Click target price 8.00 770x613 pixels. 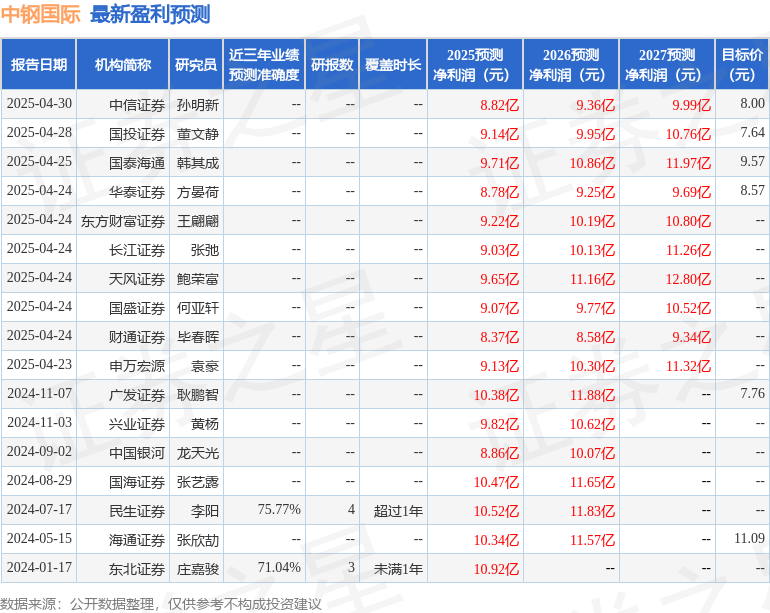[752, 104]
